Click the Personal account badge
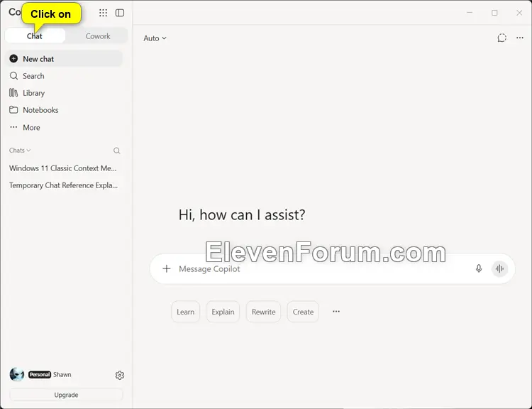 coord(40,374)
